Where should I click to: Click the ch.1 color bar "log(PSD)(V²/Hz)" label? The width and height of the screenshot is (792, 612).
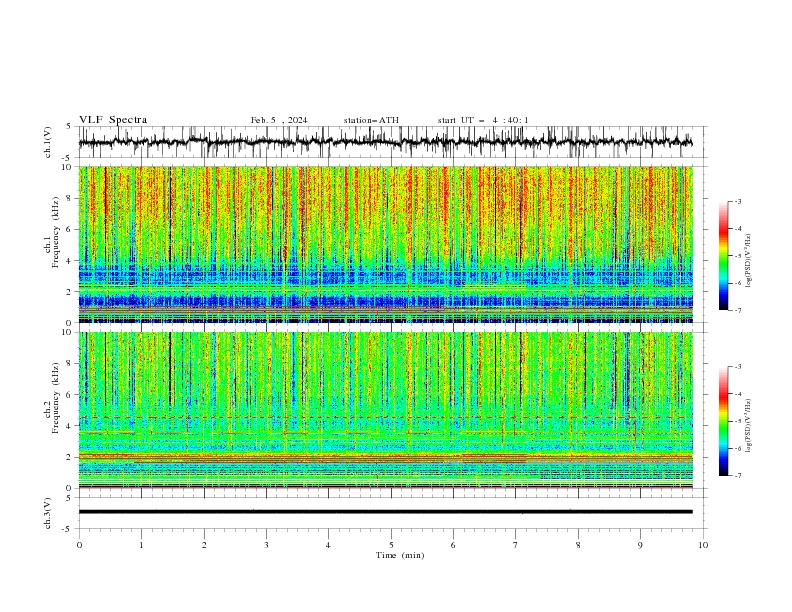coord(750,261)
